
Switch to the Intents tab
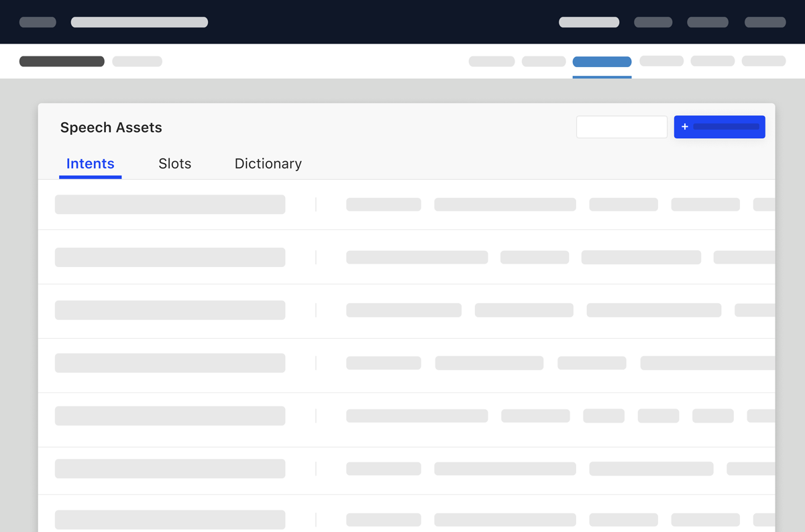click(91, 164)
